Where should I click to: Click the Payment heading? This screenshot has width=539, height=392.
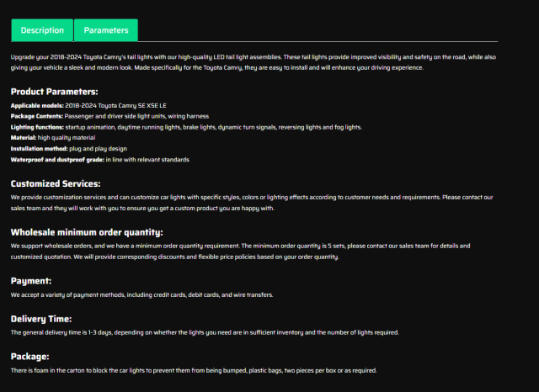tap(31, 281)
